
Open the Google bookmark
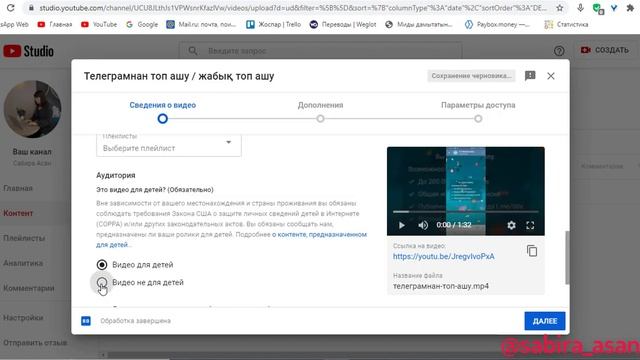pyautogui.click(x=142, y=24)
